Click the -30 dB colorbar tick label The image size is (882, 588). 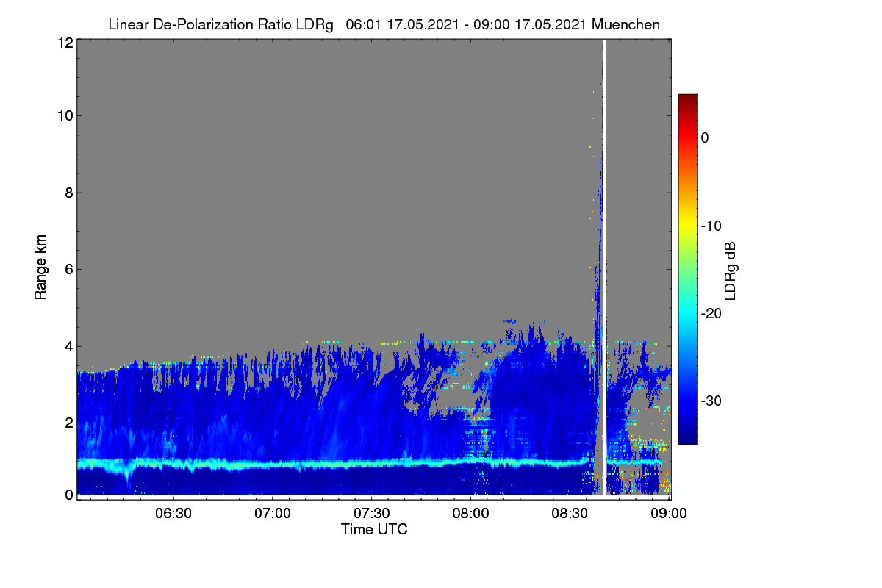[x=710, y=401]
